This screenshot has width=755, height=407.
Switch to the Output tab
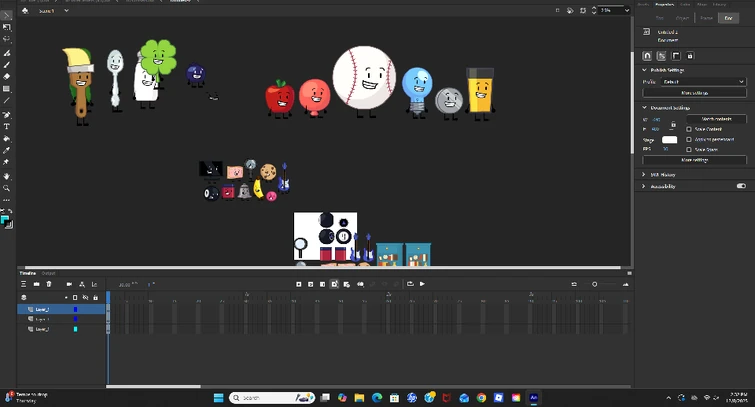(48, 273)
